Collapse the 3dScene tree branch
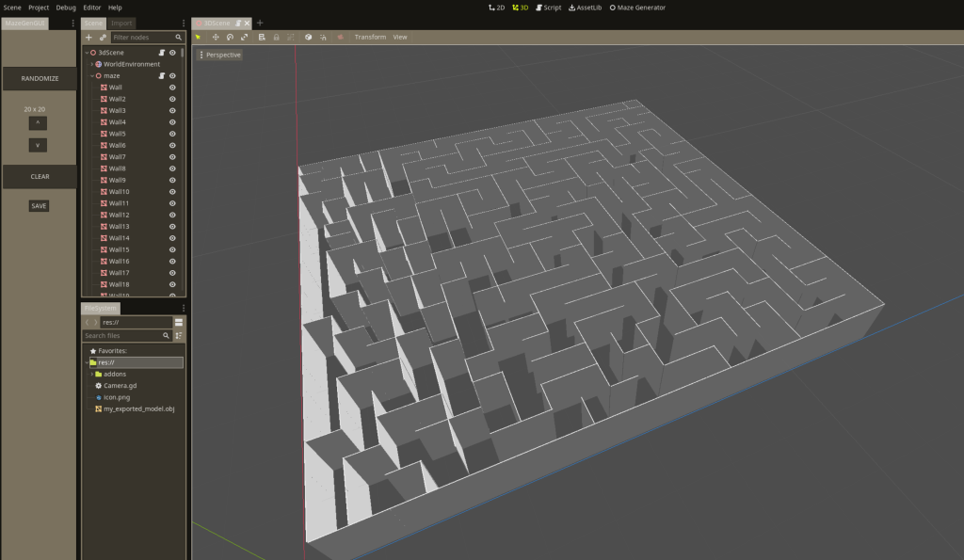The image size is (964, 560). [x=87, y=53]
